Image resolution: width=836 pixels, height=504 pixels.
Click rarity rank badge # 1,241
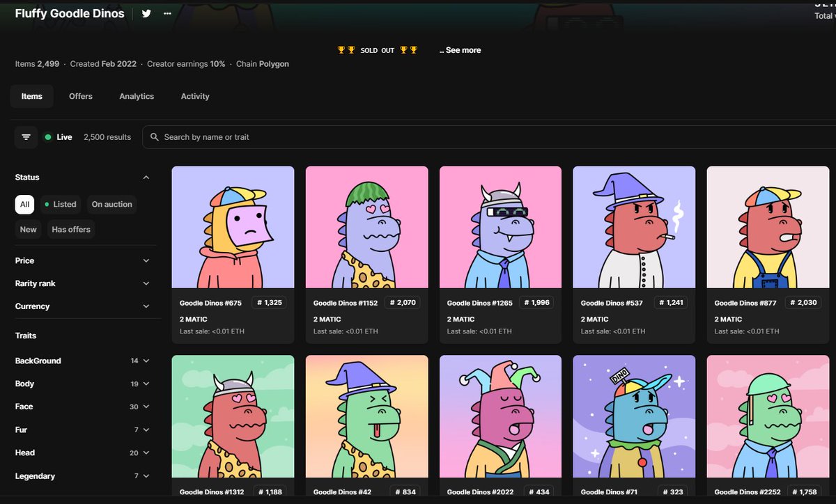click(669, 303)
